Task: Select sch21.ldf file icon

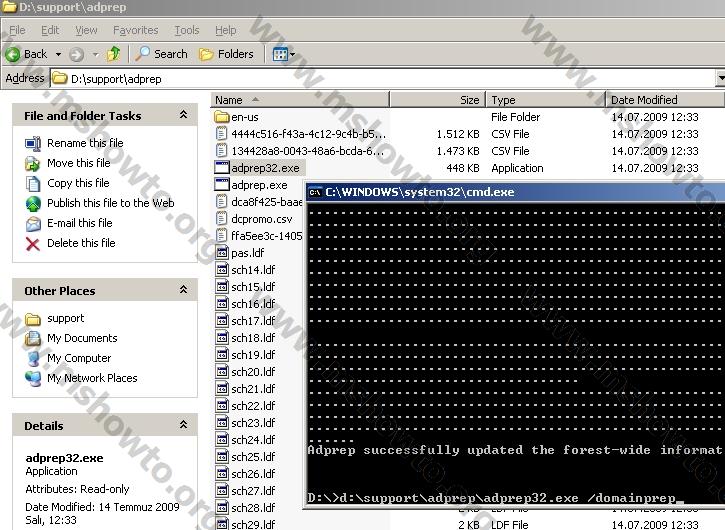Action: [x=222, y=389]
